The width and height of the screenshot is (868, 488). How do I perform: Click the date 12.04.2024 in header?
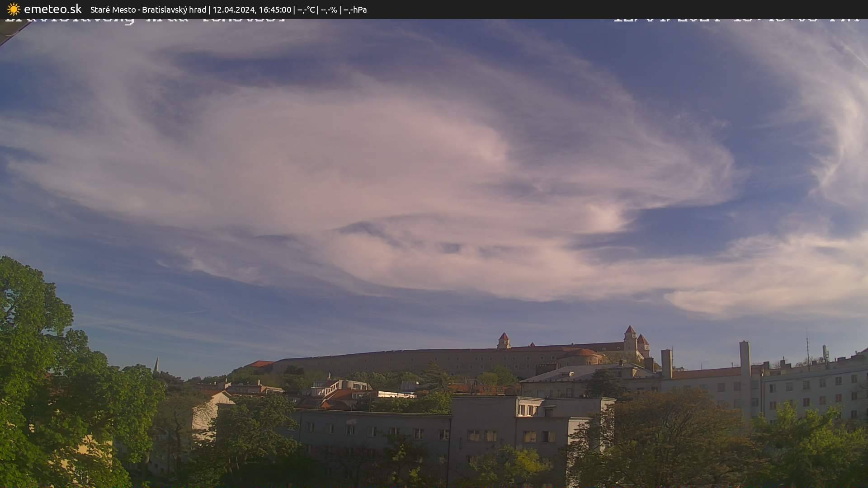(x=234, y=9)
